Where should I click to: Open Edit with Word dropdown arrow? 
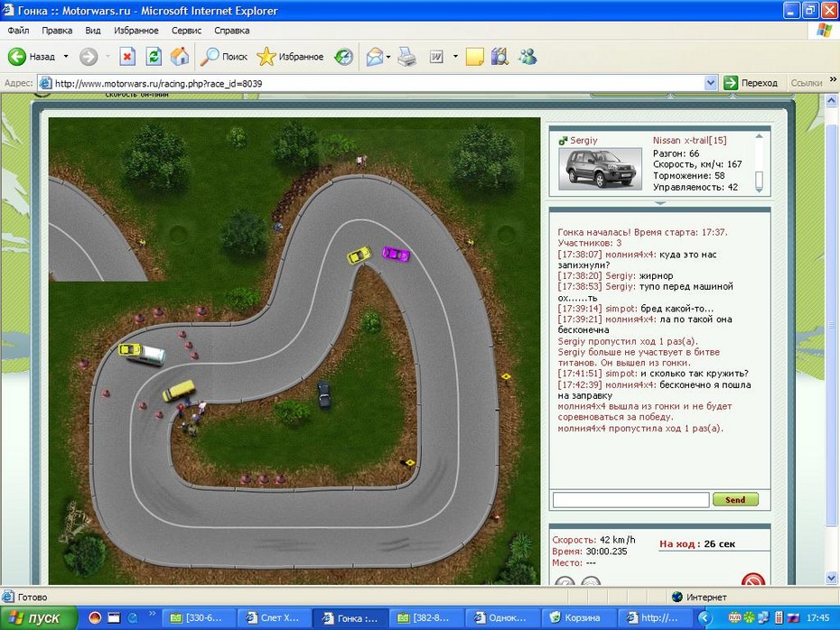tap(455, 56)
